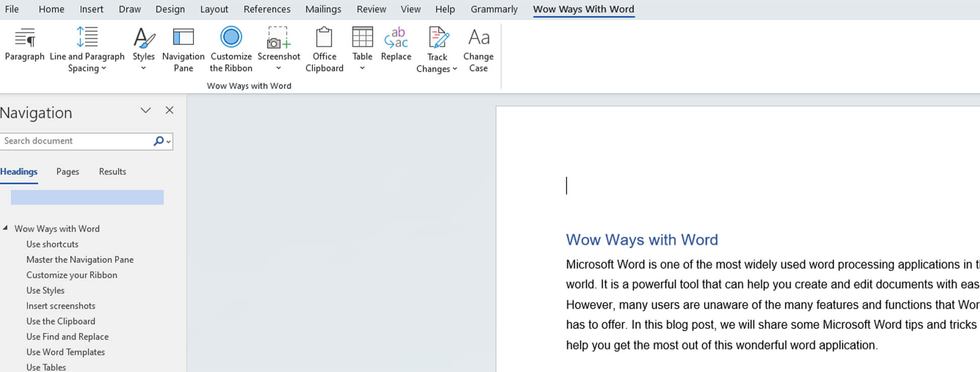The height and width of the screenshot is (372, 980).
Task: Open the Styles dropdown arrow
Action: point(144,68)
